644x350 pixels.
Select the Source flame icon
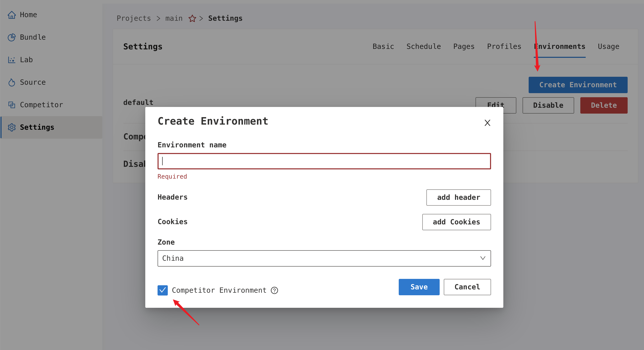[x=12, y=82]
